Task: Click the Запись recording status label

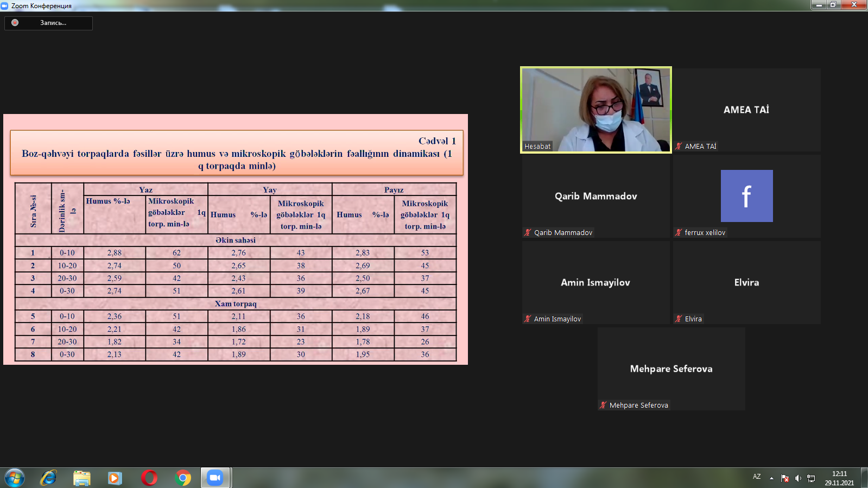Action: (53, 23)
